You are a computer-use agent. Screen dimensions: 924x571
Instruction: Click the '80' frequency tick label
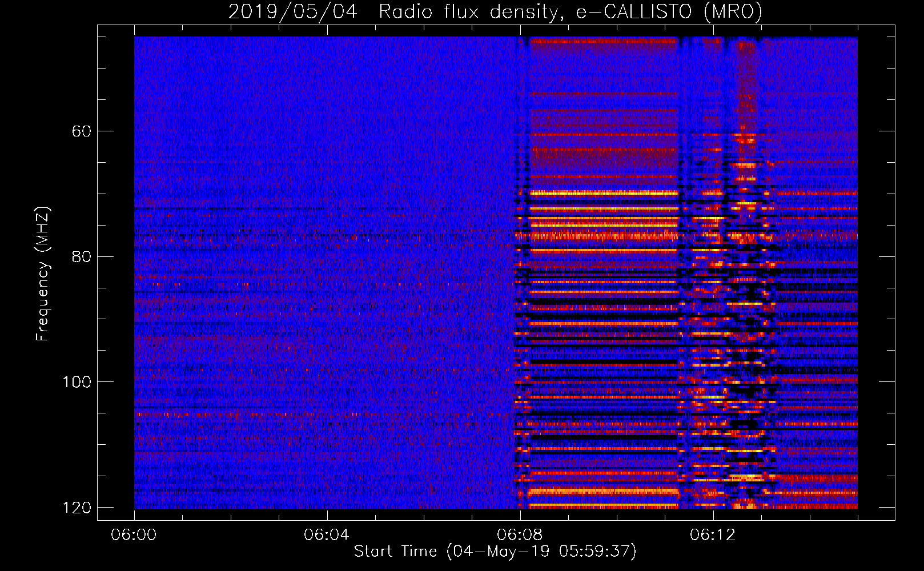pos(82,256)
